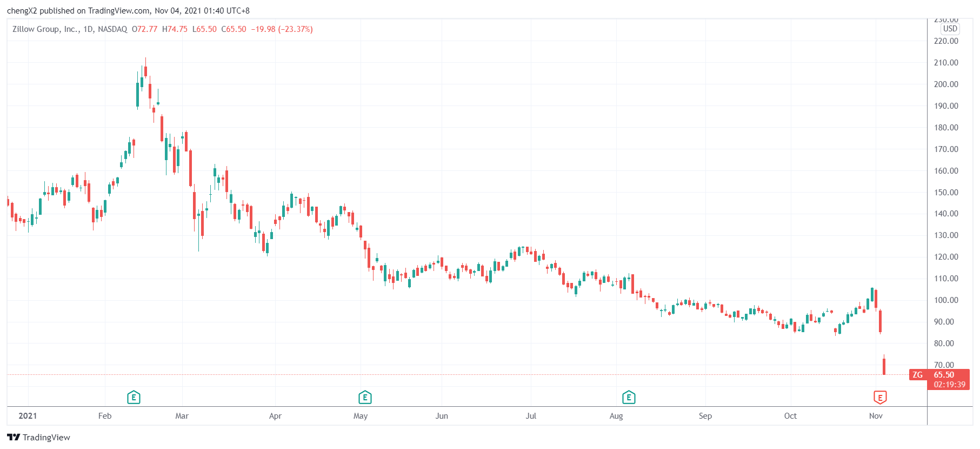
Task: Select the Oct label on time axis
Action: tap(790, 416)
